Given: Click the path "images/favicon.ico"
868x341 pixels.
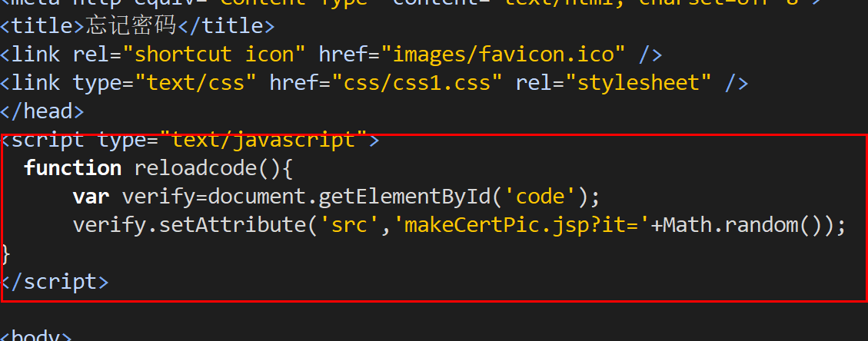Looking at the screenshot, I should point(504,55).
